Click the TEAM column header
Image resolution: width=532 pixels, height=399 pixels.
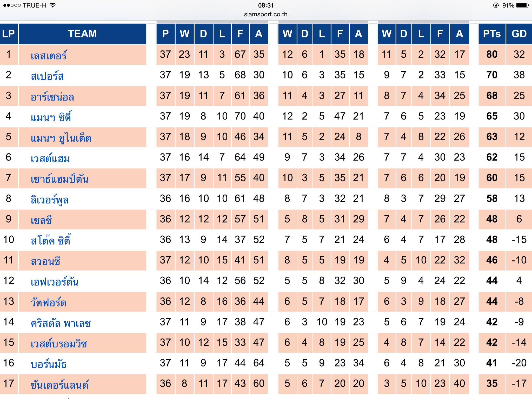pyautogui.click(x=82, y=34)
